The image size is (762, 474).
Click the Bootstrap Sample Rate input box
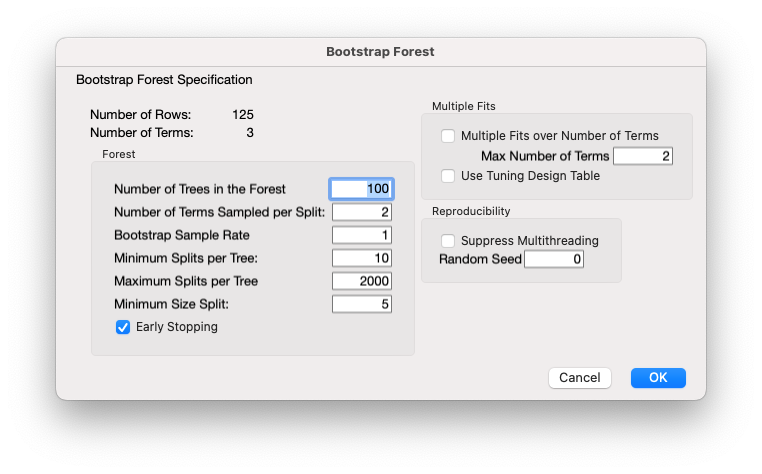[361, 235]
